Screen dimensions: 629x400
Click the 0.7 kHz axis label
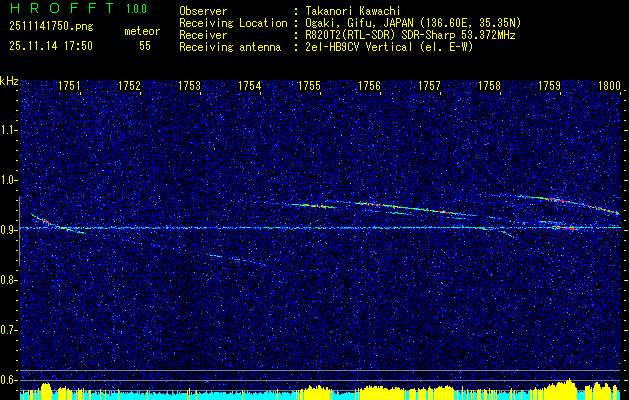tap(8, 330)
